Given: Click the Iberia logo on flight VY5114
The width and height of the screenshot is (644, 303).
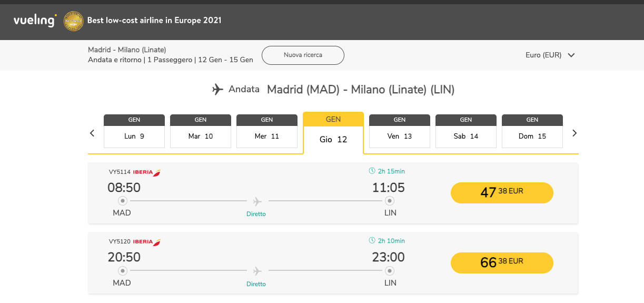Looking at the screenshot, I should click(147, 172).
